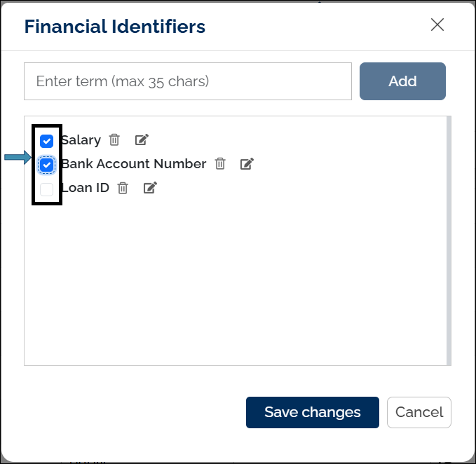Close the dialog with the X icon

tap(437, 25)
